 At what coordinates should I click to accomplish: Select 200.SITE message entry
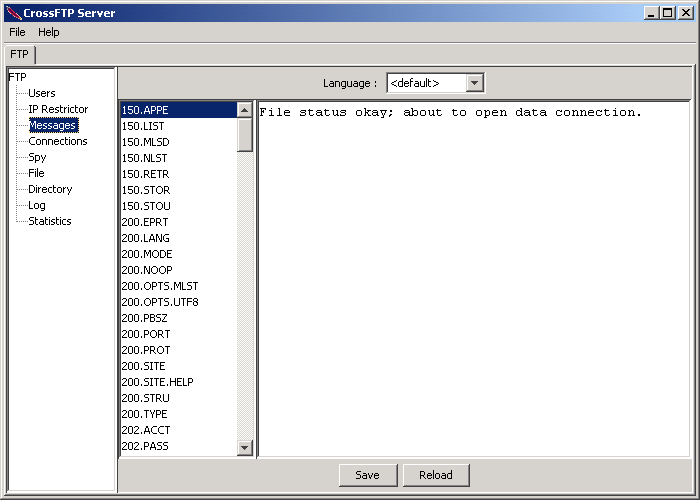(x=179, y=366)
